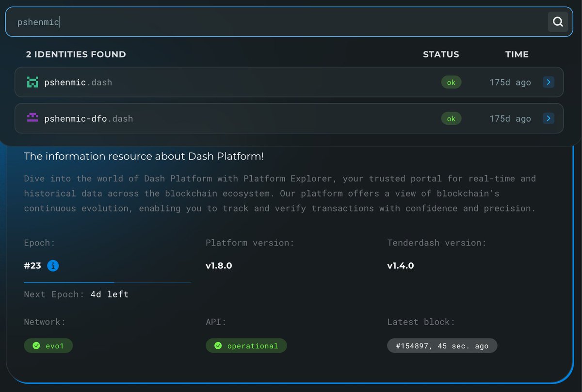582x392 pixels.
Task: Click the STATUS column header
Action: 441,54
